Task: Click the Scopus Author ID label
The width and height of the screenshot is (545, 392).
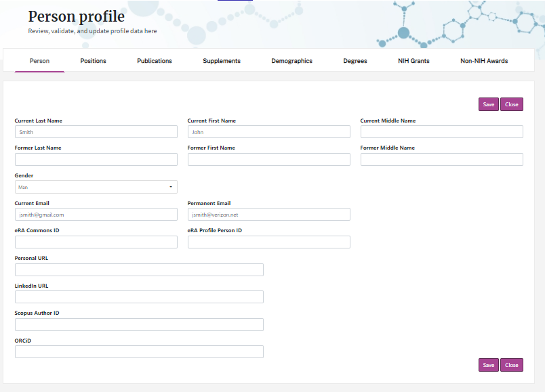Action: point(37,313)
